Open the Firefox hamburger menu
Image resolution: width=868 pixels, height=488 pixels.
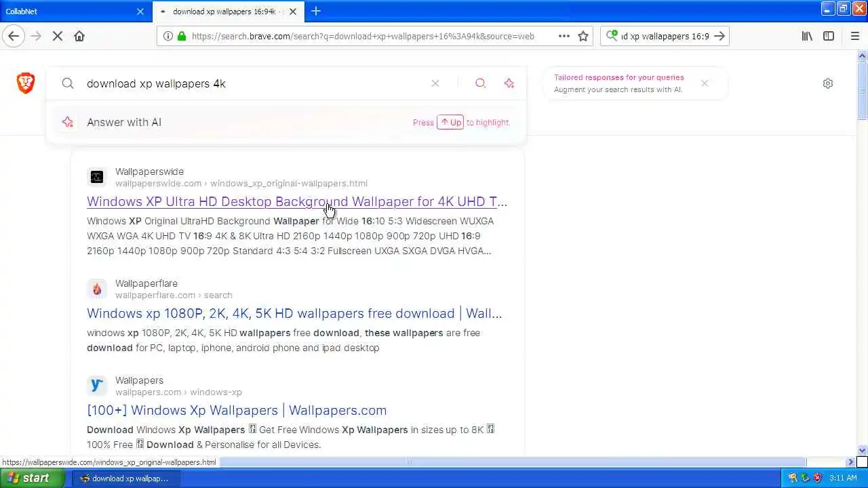[x=855, y=36]
